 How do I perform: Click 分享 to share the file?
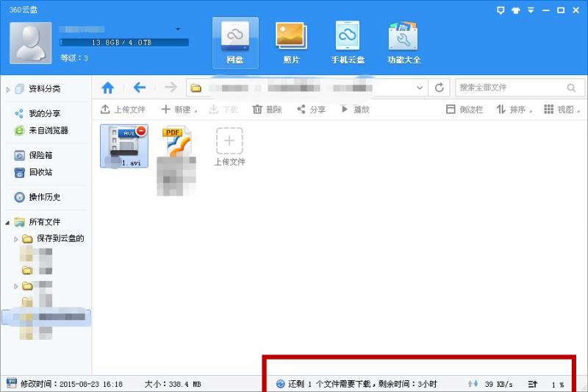point(311,110)
